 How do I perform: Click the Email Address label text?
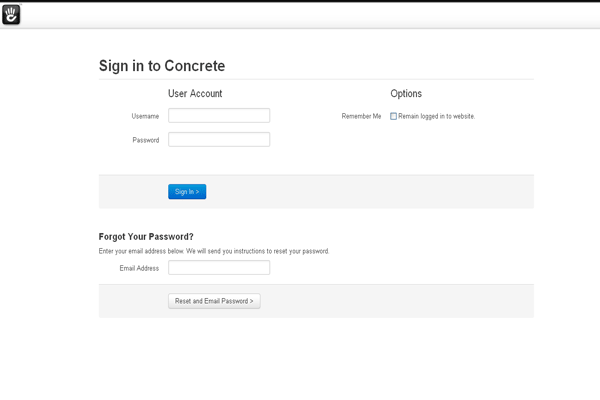[139, 268]
